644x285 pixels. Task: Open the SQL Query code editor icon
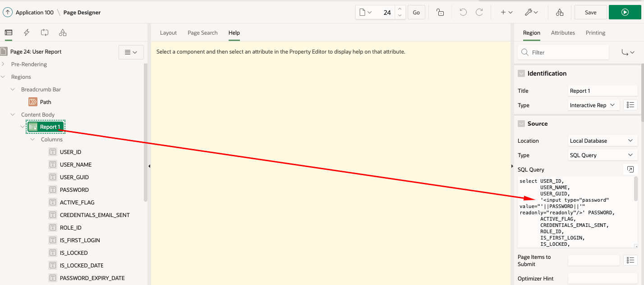pos(630,169)
